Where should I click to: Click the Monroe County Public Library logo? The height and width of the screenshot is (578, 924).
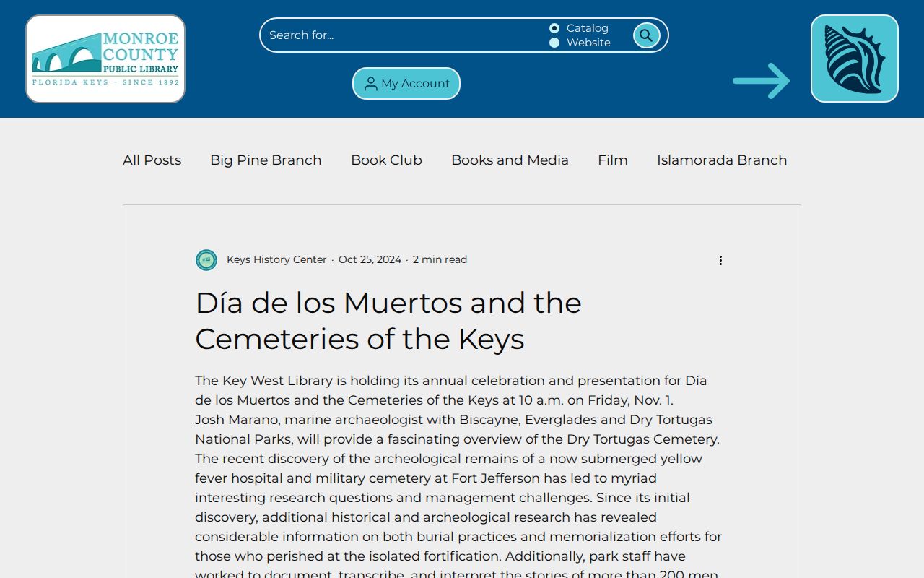click(105, 59)
